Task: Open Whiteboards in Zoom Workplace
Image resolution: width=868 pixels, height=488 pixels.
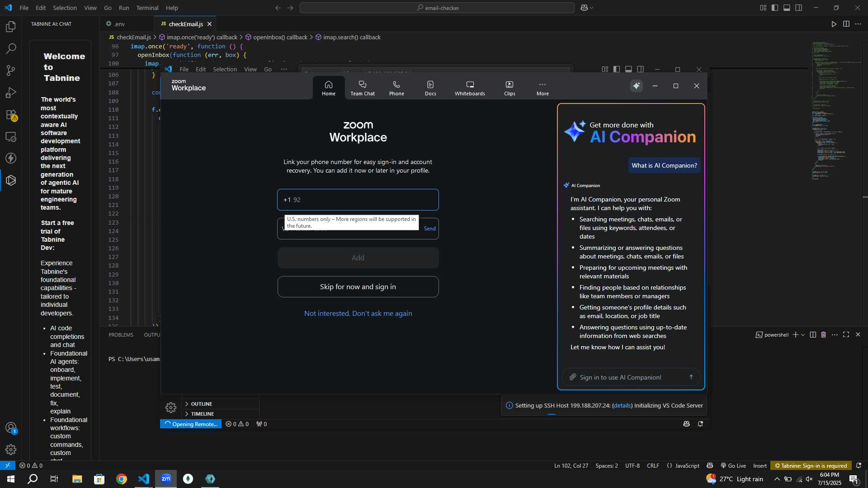Action: click(x=470, y=88)
